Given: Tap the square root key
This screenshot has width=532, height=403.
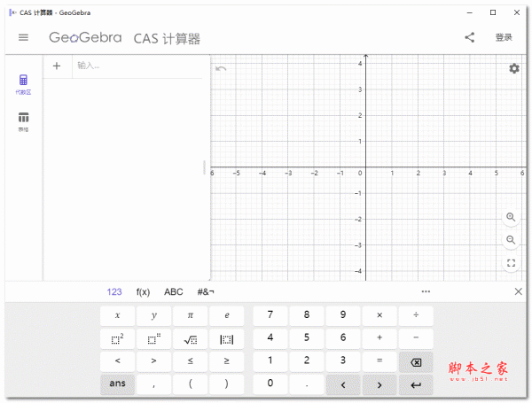Looking at the screenshot, I should tap(191, 338).
